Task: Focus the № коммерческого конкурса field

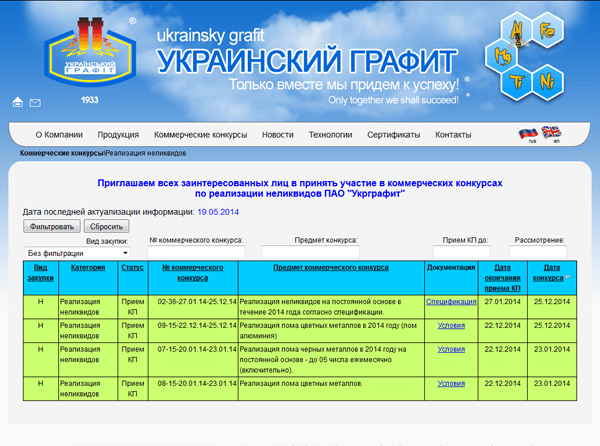Action: coord(196,252)
